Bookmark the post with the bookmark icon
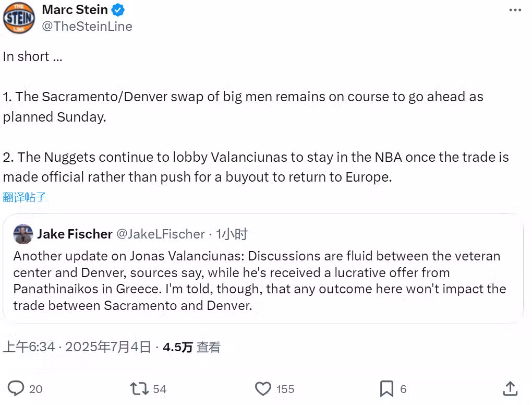Image resolution: width=532 pixels, height=405 pixels. (x=386, y=388)
